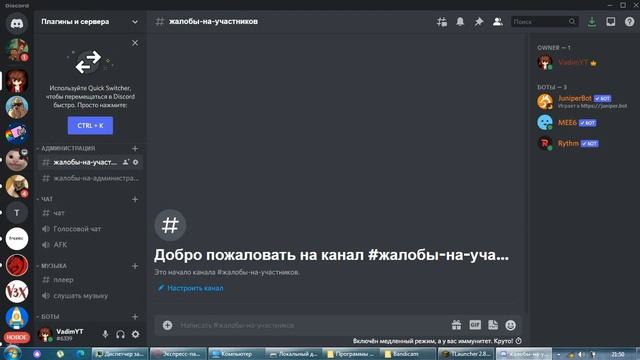Viewport: 640px width, 360px height.
Task: Open Discord home direct messages
Action: tap(17, 23)
